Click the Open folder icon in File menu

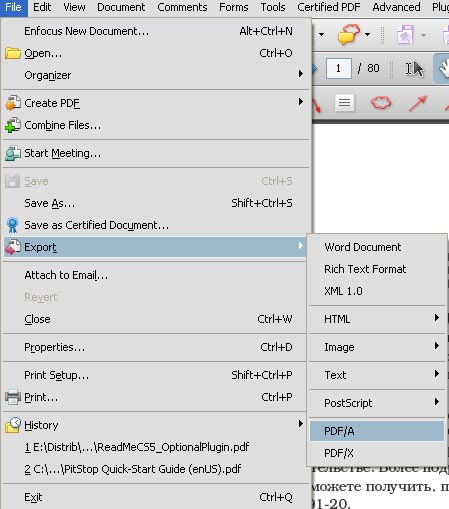click(13, 53)
